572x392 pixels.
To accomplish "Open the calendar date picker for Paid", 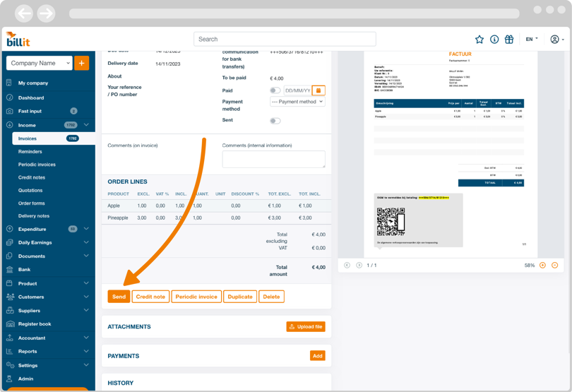I will click(318, 90).
